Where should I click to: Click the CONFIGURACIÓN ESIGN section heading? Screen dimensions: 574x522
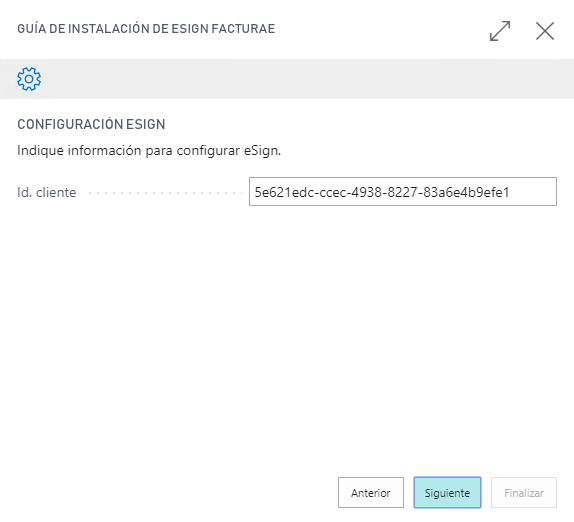coord(91,124)
